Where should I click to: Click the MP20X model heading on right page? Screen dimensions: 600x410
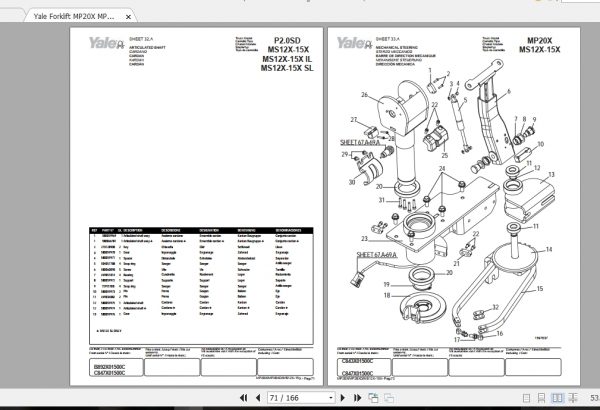pyautogui.click(x=540, y=41)
